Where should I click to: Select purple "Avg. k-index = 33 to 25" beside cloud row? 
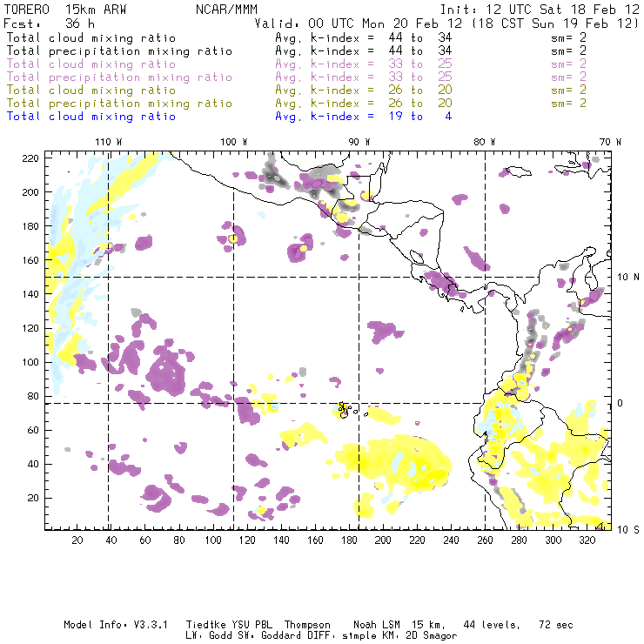coord(364,64)
